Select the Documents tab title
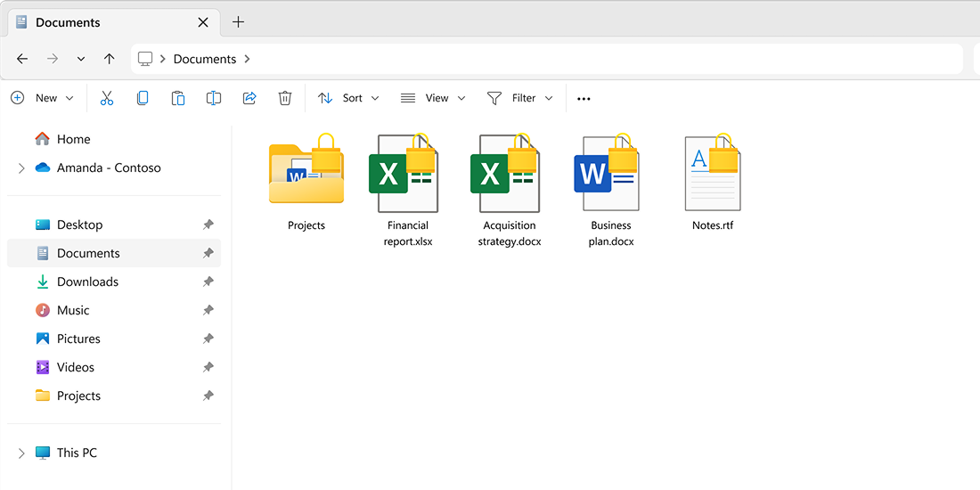The image size is (980, 490). pyautogui.click(x=68, y=22)
